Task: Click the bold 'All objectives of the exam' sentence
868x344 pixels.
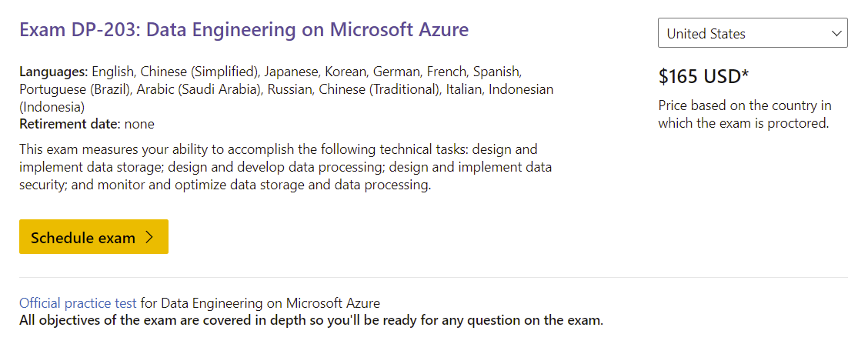Action: pyautogui.click(x=311, y=320)
